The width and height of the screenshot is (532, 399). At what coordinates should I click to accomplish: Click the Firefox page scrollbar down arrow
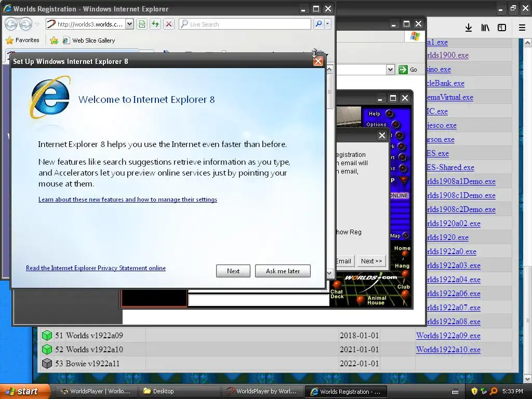pos(527,378)
